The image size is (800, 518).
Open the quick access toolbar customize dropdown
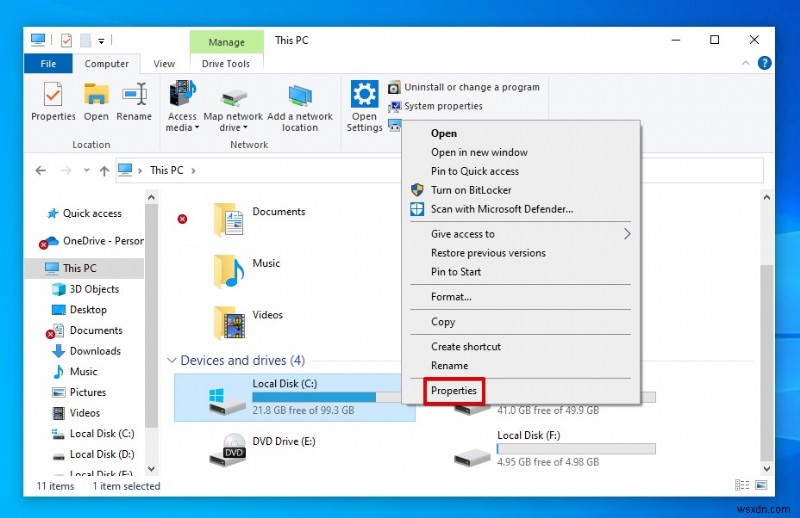coord(101,41)
